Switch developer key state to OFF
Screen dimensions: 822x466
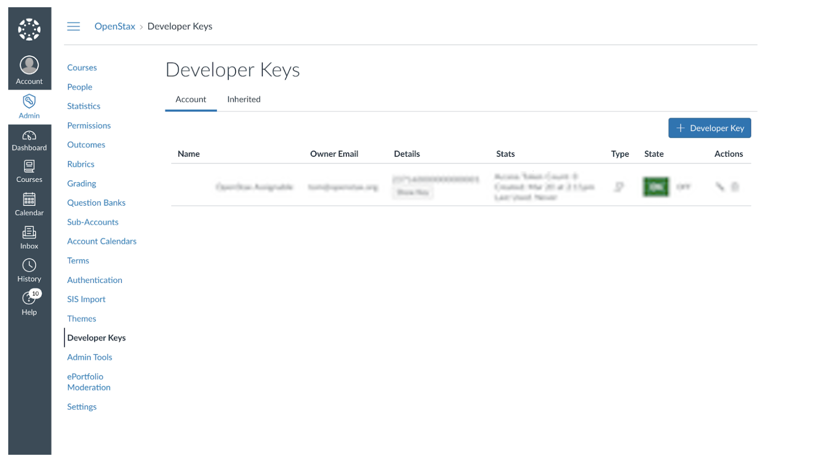click(x=683, y=187)
